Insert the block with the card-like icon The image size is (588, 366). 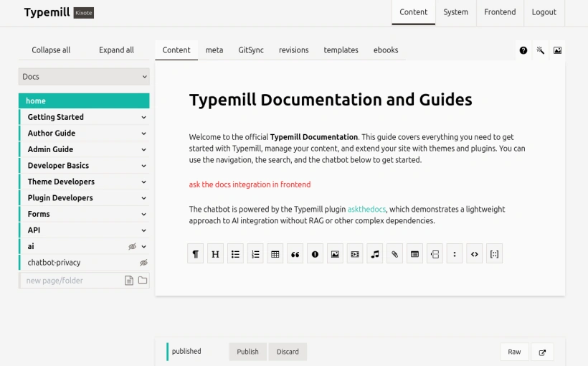pos(414,254)
